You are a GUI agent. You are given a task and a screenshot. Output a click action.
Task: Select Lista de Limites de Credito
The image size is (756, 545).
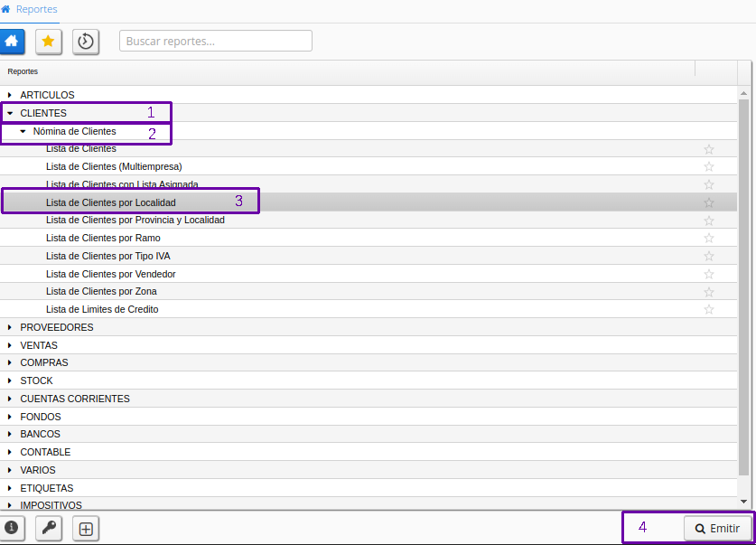pyautogui.click(x=102, y=310)
